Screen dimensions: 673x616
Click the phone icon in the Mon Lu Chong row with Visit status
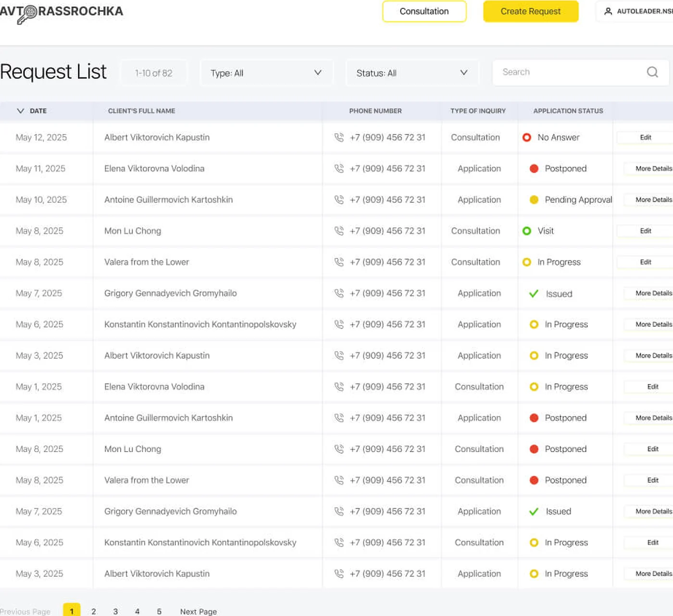coord(339,231)
